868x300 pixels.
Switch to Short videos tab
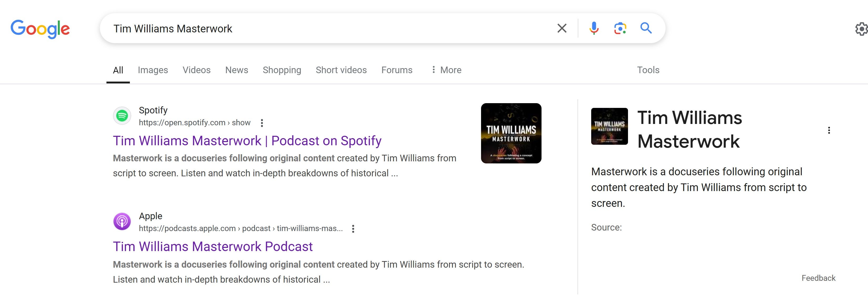[341, 70]
